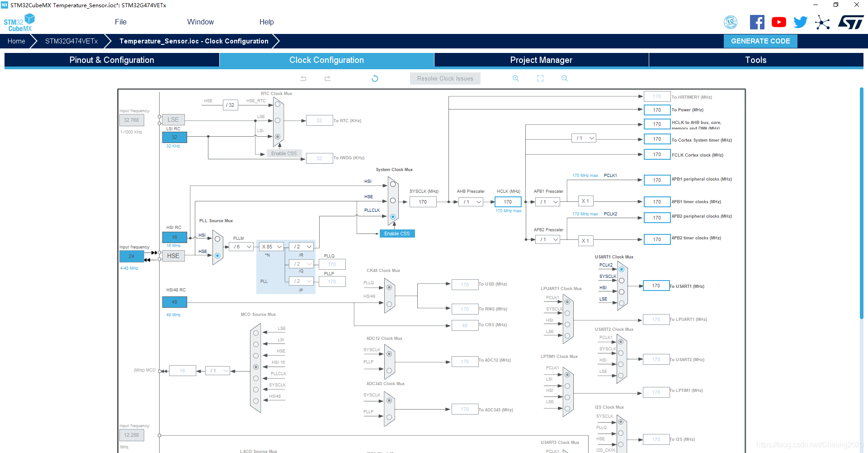Open the PLL X 85 multiplier dropdown
The height and width of the screenshot is (453, 868).
(x=272, y=247)
